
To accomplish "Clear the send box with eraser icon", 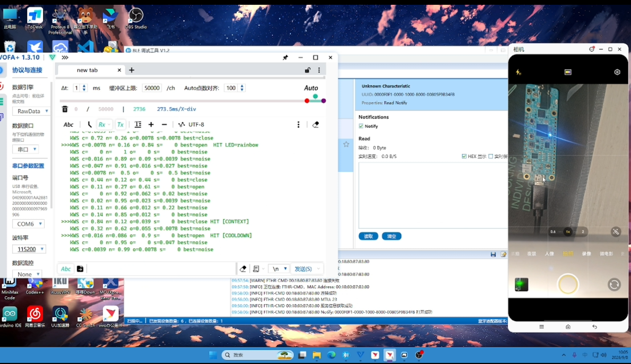I will 243,268.
